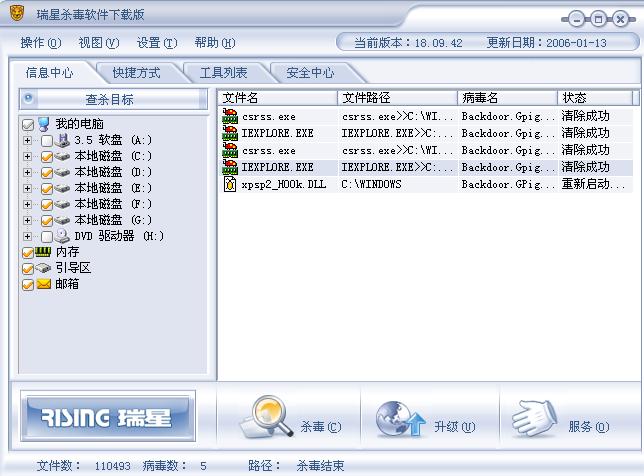Click the magnifier scan icon beside 杀毒
Viewport: 644px width, 476px height.
(x=268, y=416)
